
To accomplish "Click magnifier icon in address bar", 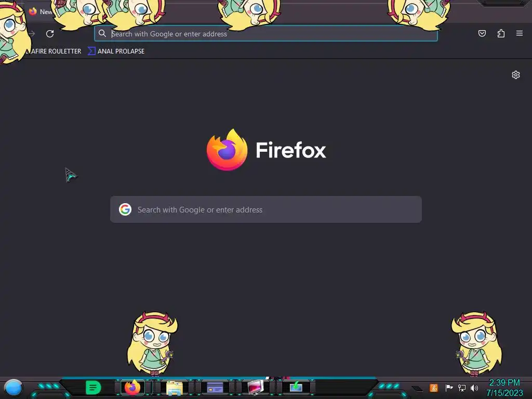I will [102, 33].
